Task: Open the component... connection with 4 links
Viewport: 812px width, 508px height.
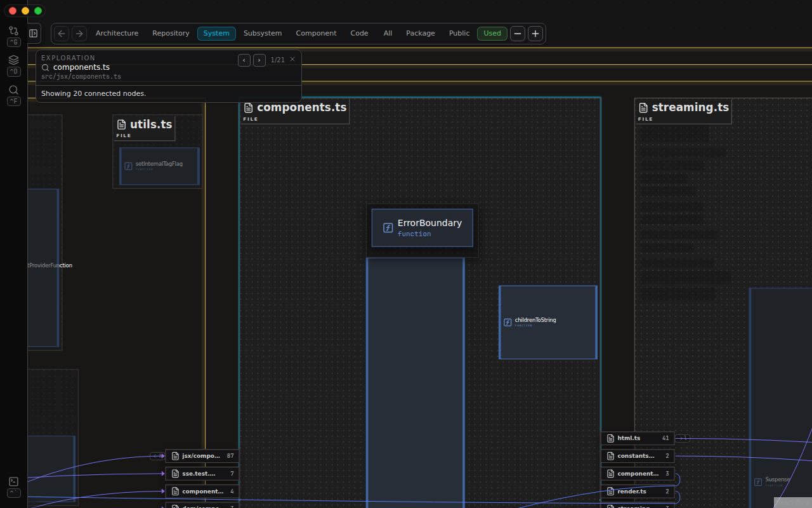Action: [202, 491]
